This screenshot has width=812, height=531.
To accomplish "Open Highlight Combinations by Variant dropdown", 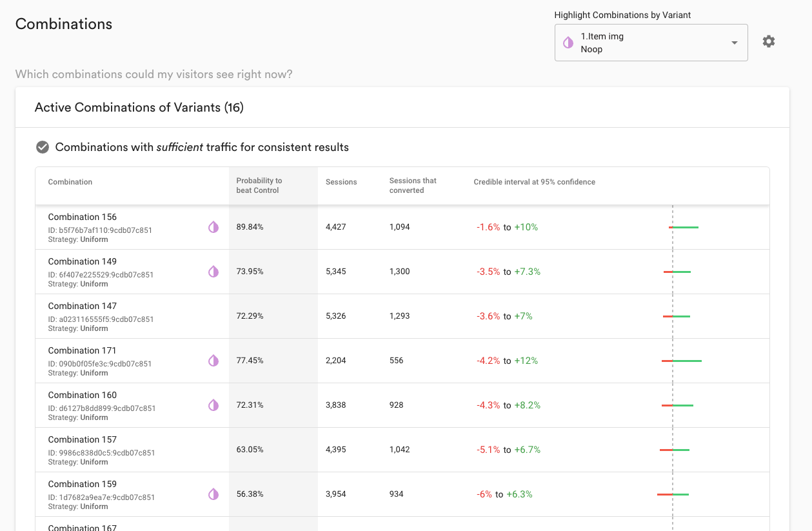I will pyautogui.click(x=651, y=43).
